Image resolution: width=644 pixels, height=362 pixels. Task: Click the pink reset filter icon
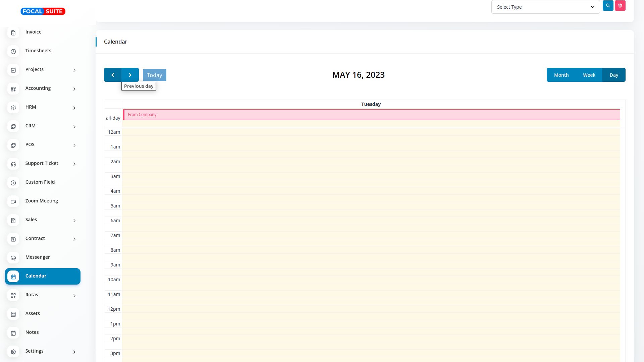tap(620, 6)
